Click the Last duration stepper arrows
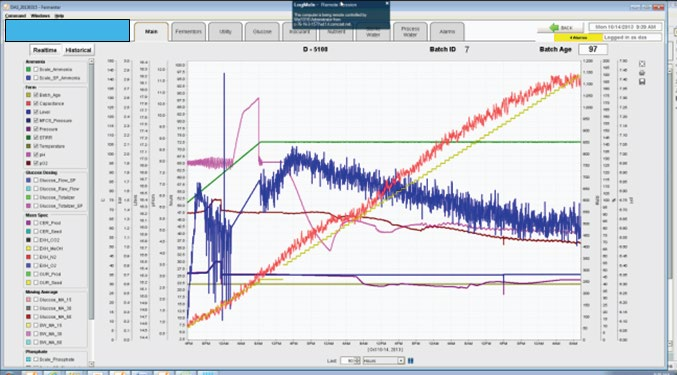This screenshot has height=375, width=677. pyautogui.click(x=357, y=361)
